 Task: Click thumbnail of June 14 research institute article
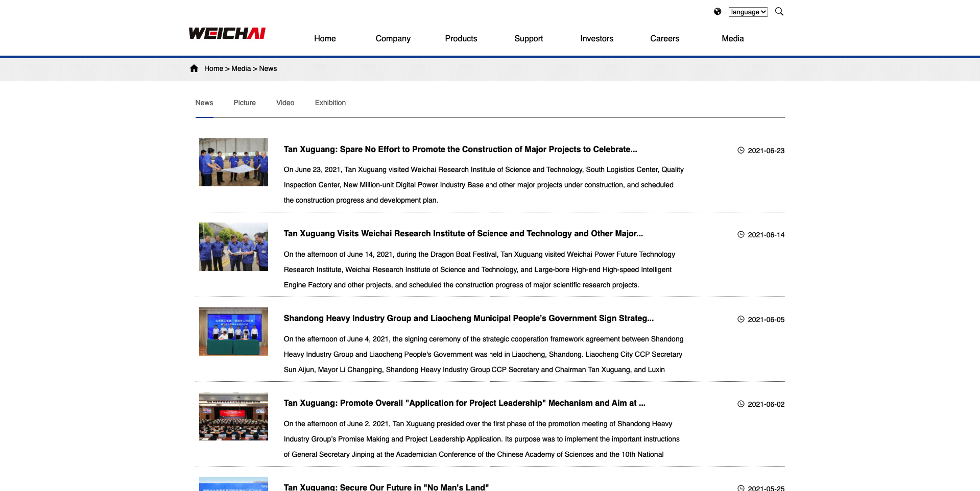233,247
